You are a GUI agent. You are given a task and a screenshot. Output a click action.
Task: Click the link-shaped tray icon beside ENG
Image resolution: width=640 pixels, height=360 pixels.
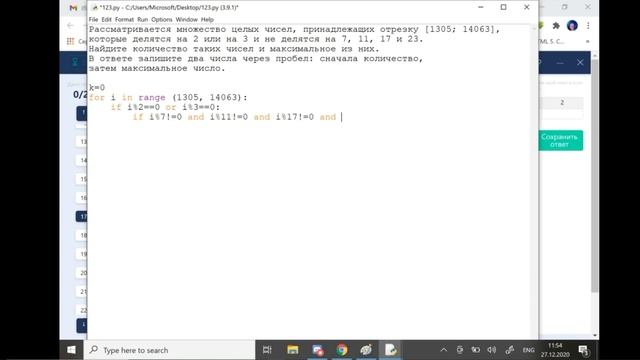pyautogui.click(x=509, y=350)
